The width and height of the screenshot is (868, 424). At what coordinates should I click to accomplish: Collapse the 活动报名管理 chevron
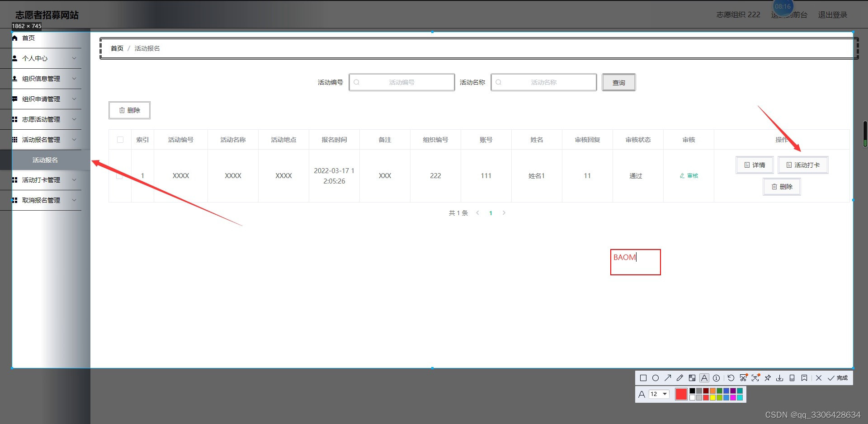(74, 140)
